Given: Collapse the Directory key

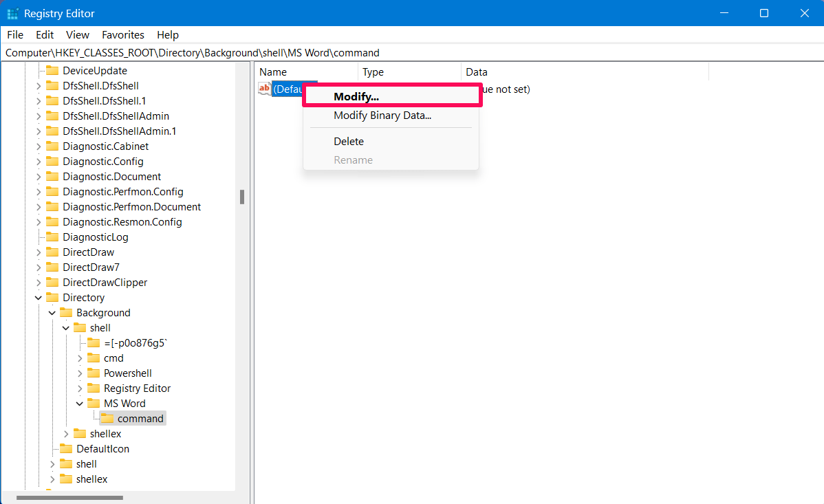Looking at the screenshot, I should point(39,298).
